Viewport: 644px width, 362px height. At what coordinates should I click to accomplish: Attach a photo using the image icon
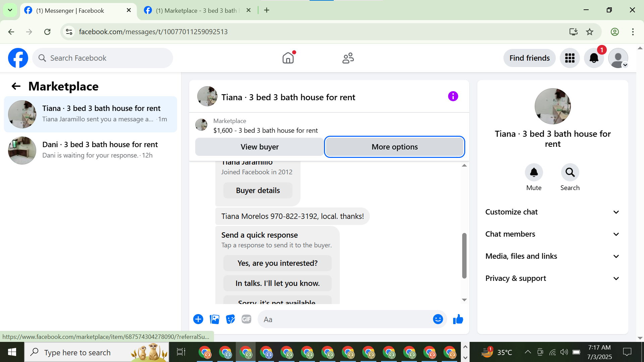coord(214,319)
